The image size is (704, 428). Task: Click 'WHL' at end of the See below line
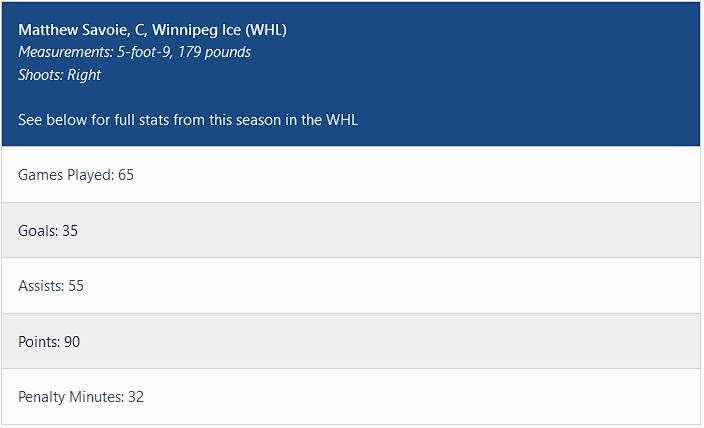coord(342,120)
